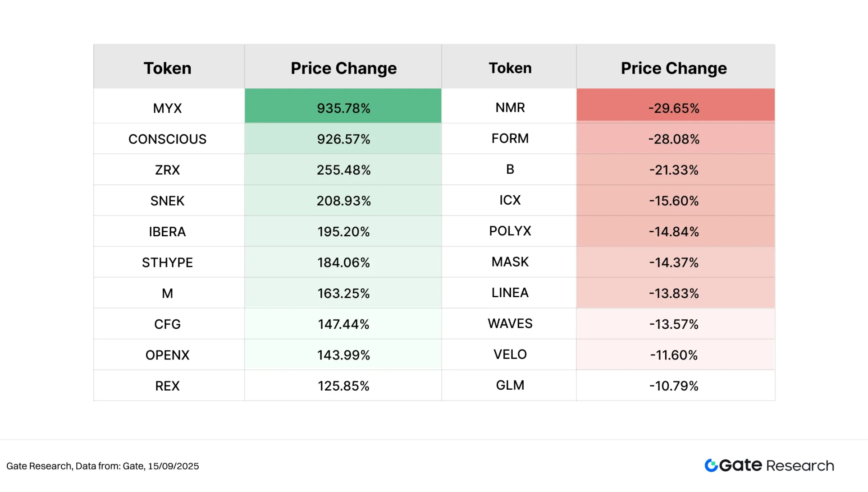868x492 pixels.
Task: Select the POLYX token cell
Action: click(510, 231)
